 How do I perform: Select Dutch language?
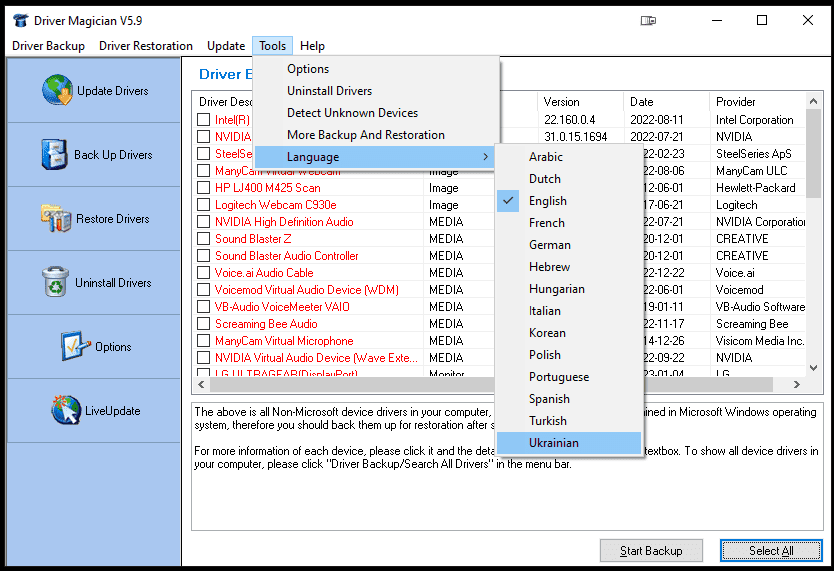point(569,179)
